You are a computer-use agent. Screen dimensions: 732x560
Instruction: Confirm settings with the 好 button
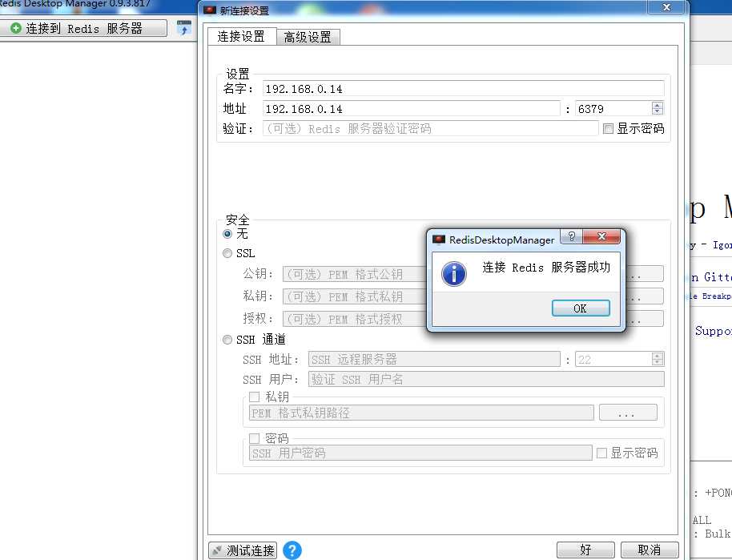click(x=585, y=550)
